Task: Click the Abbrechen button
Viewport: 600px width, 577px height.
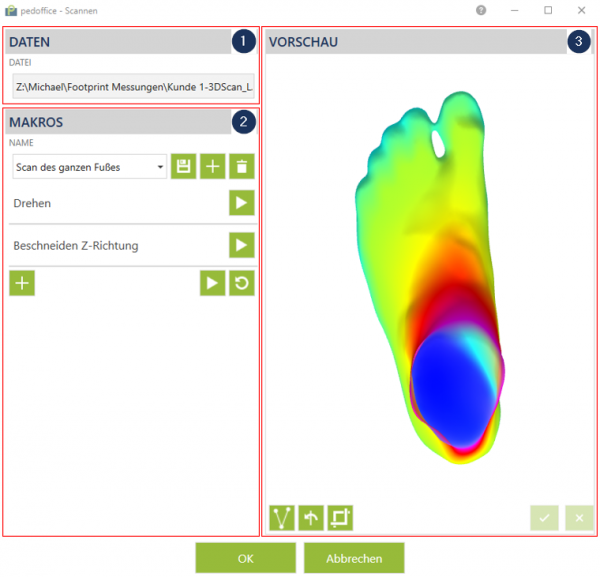Action: [x=354, y=559]
